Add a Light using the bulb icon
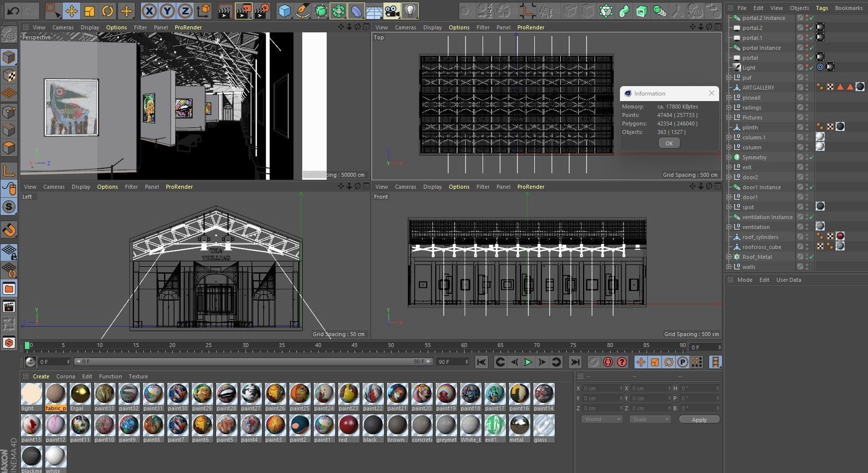868x473 pixels. [x=409, y=11]
